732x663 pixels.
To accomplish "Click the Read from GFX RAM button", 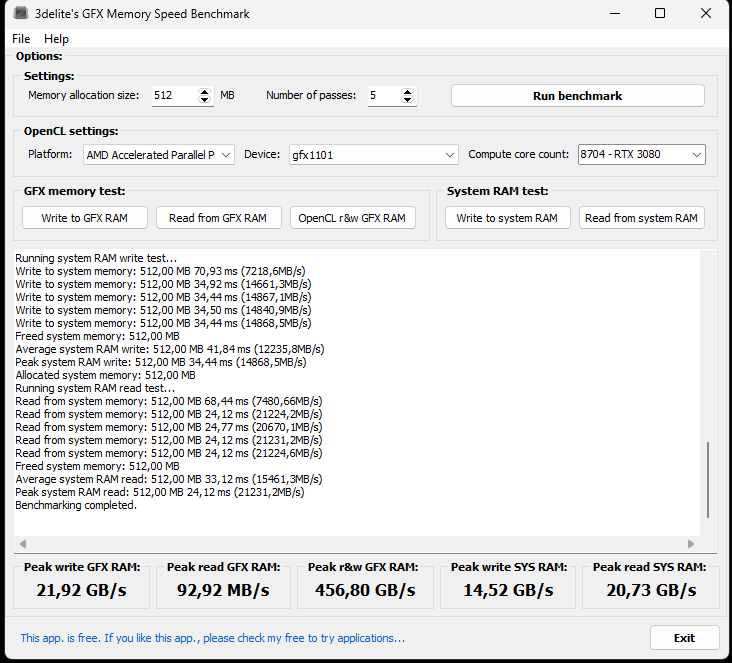I will (x=218, y=218).
